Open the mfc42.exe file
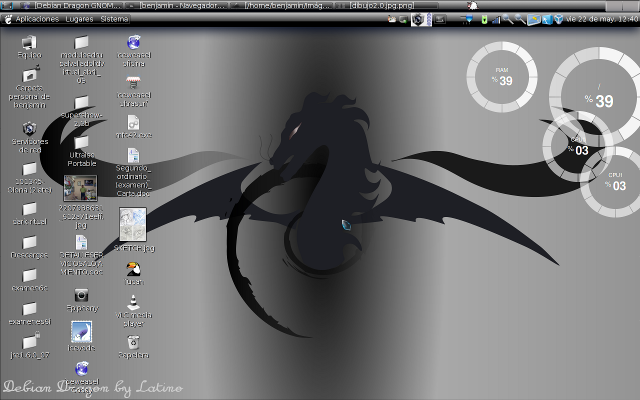 coord(133,122)
